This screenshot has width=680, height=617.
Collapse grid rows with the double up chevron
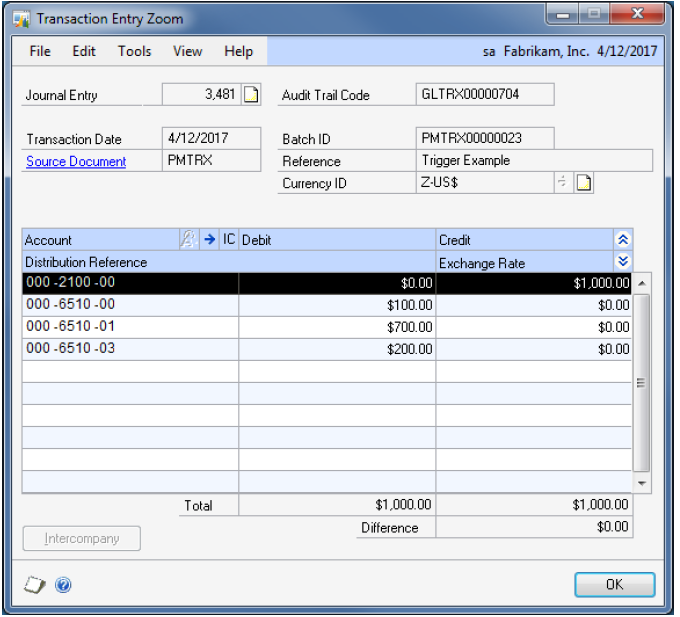click(x=623, y=240)
